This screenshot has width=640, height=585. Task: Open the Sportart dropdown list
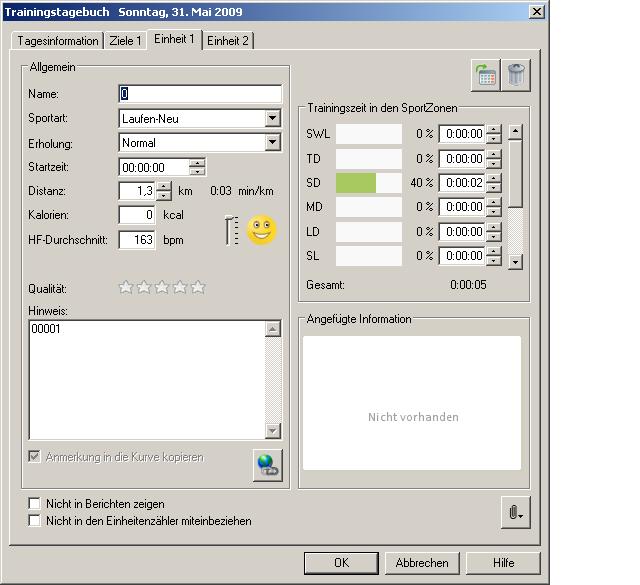(x=273, y=118)
